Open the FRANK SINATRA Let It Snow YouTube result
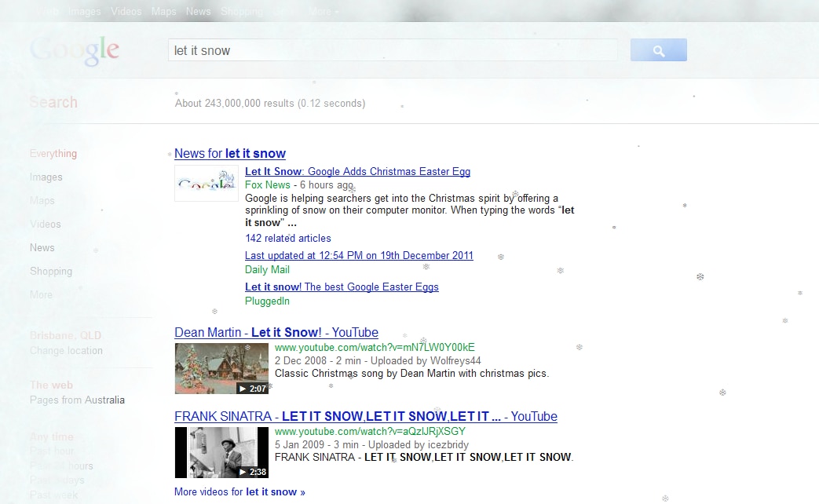 pyautogui.click(x=366, y=416)
